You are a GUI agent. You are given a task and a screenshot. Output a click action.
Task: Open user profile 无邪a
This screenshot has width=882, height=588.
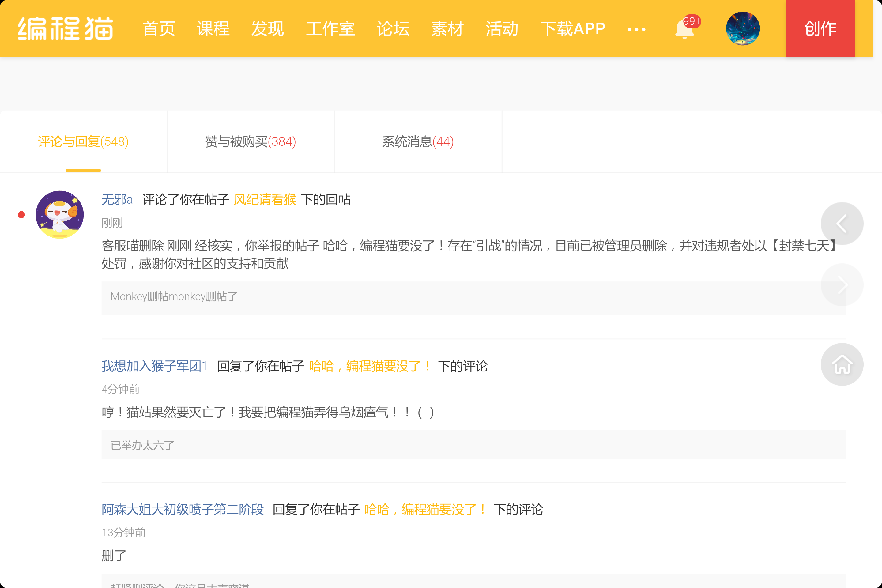117,199
